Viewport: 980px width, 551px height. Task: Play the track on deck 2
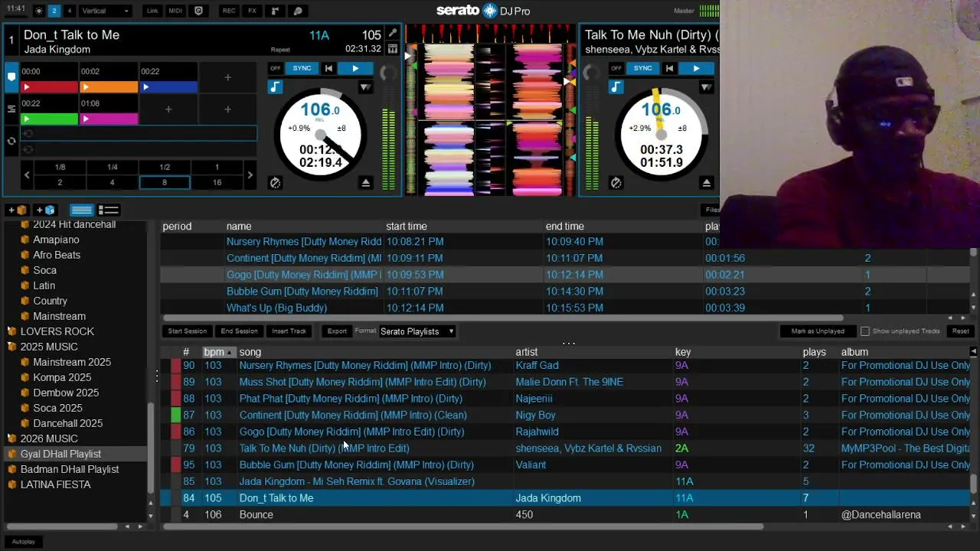coord(696,68)
